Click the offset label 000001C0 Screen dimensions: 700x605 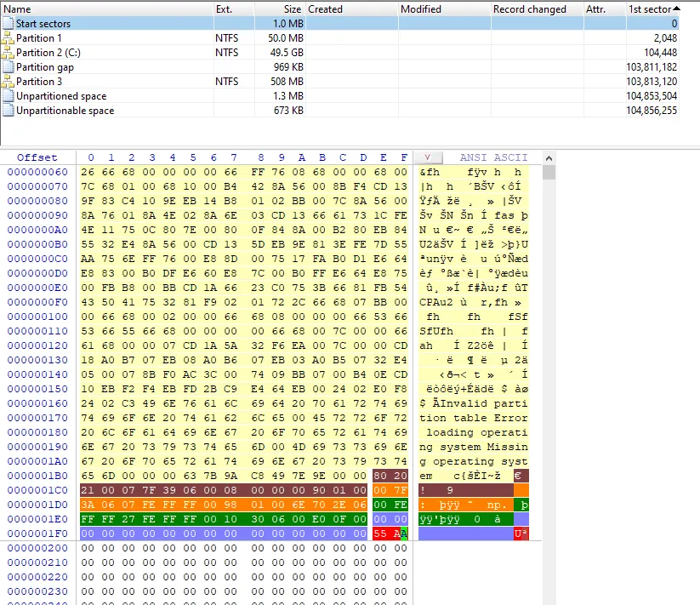point(37,490)
